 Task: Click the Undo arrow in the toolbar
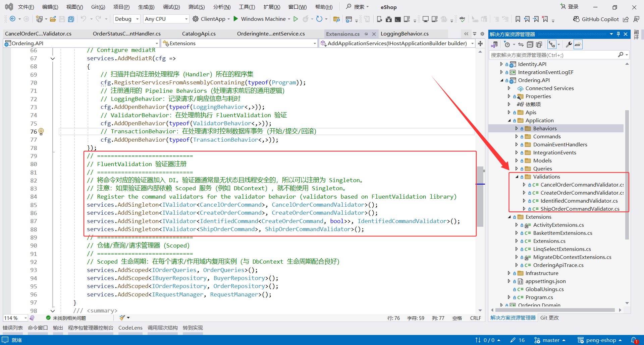click(84, 19)
